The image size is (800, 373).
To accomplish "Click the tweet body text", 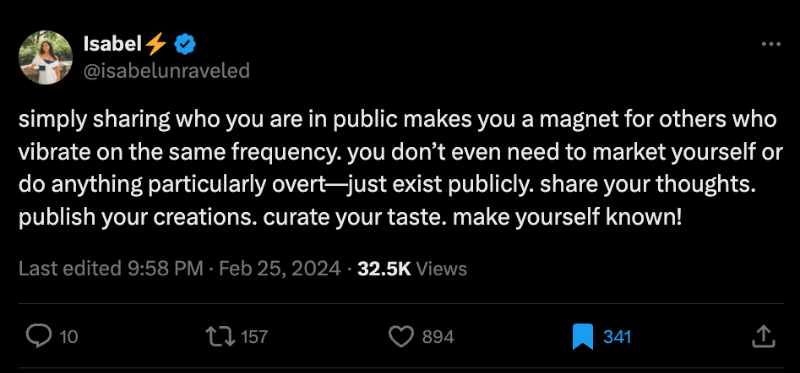I will 401,170.
